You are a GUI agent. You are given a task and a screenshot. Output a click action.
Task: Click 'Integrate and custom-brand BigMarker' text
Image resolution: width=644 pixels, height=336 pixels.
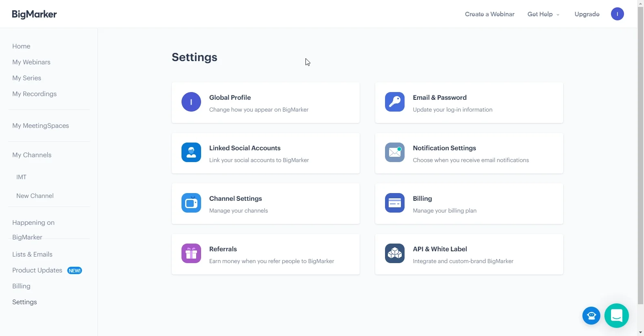(x=463, y=261)
